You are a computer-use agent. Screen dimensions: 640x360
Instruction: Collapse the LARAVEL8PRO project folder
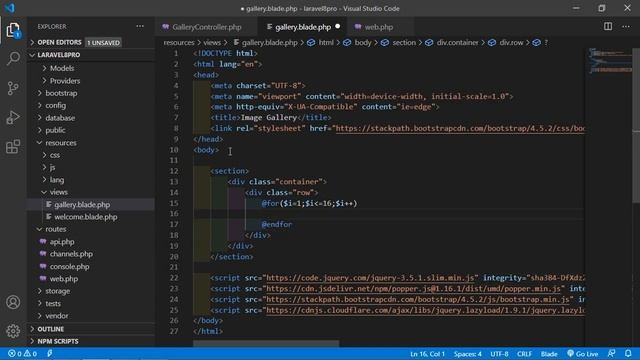point(59,55)
